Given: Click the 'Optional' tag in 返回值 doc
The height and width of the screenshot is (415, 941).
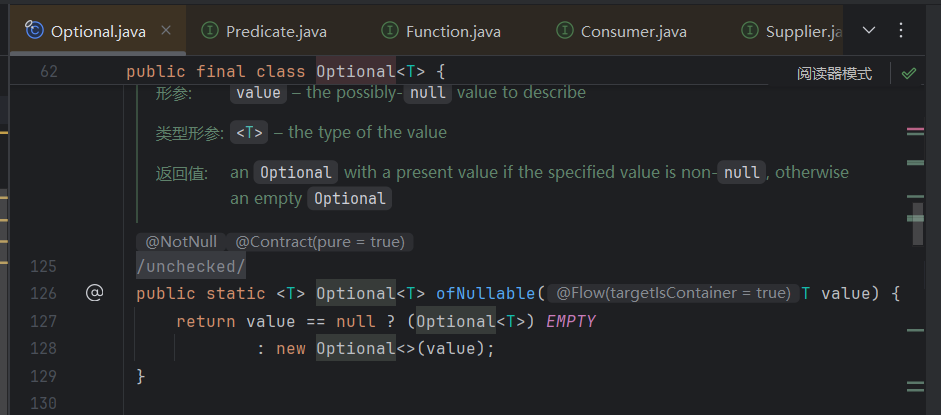Looking at the screenshot, I should tap(296, 172).
